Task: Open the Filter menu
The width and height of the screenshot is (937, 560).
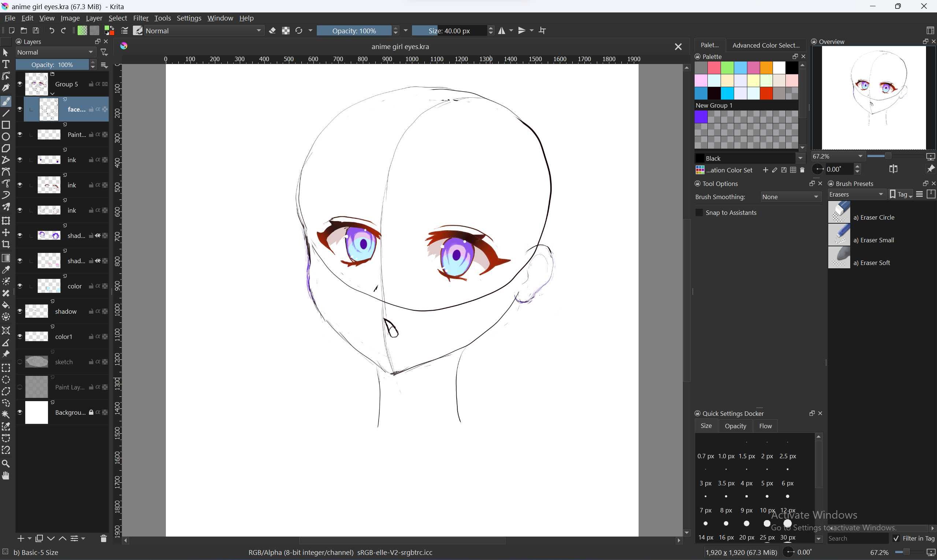Action: point(141,18)
